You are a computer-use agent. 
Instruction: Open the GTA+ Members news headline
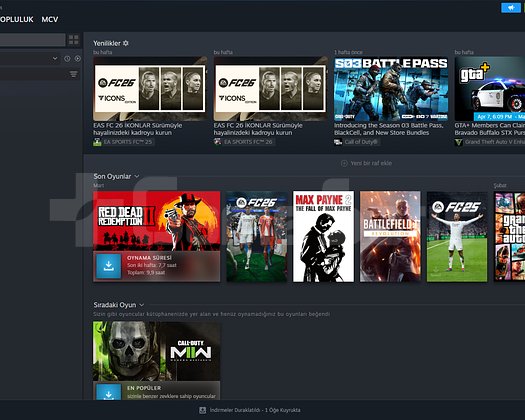[490, 129]
